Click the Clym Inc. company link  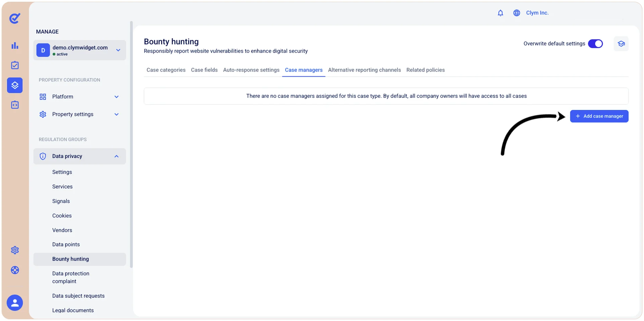point(537,13)
